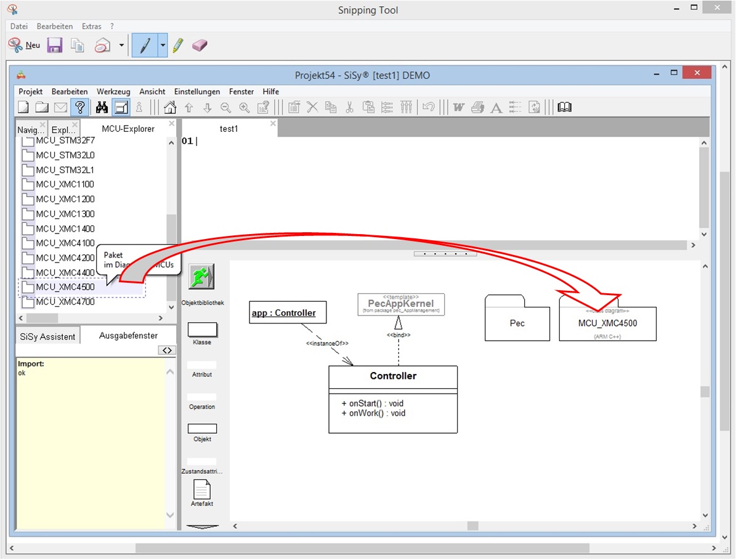Viewport: 736px width, 560px height.
Task: Click the zoom in magnifier icon
Action: (245, 107)
